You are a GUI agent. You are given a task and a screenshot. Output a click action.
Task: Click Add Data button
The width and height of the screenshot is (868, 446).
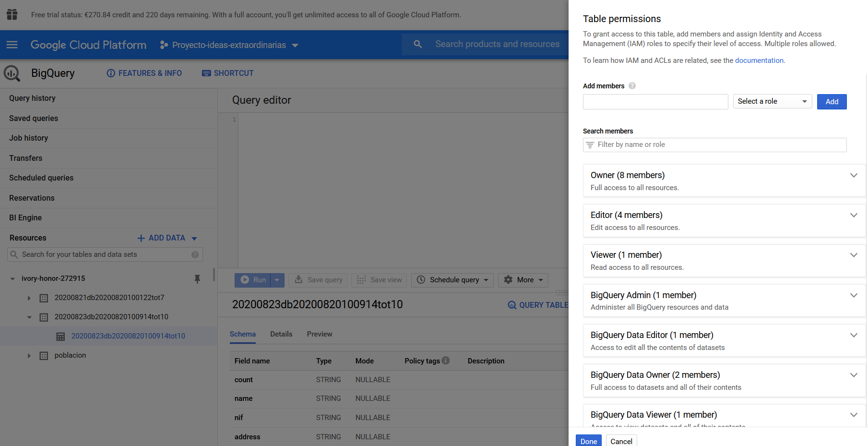point(167,238)
